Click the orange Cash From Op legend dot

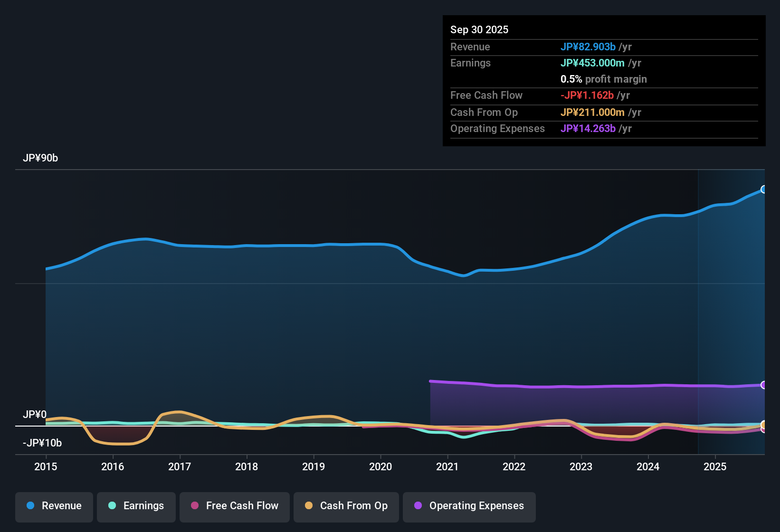point(309,506)
